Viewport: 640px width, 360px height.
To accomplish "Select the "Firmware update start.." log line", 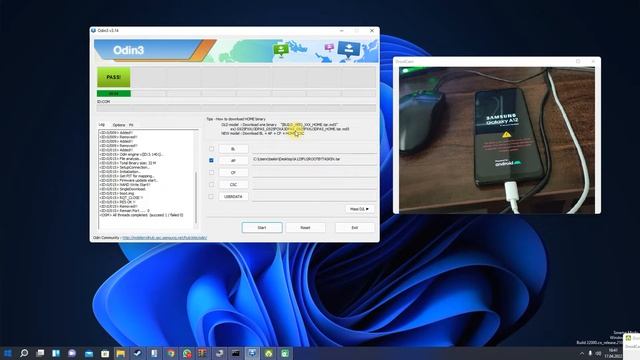I will 129,180.
